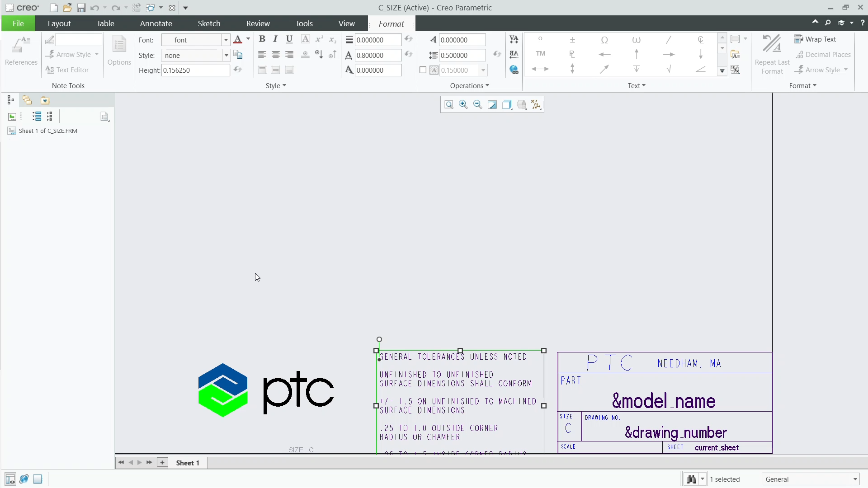868x488 pixels.
Task: Go to the last sheet arrow
Action: [x=149, y=462]
